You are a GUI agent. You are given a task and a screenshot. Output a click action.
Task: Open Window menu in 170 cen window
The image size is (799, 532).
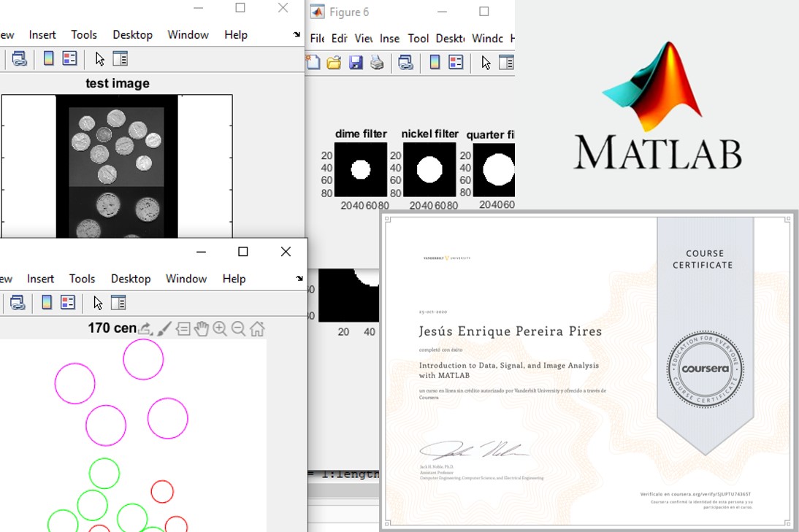[186, 279]
